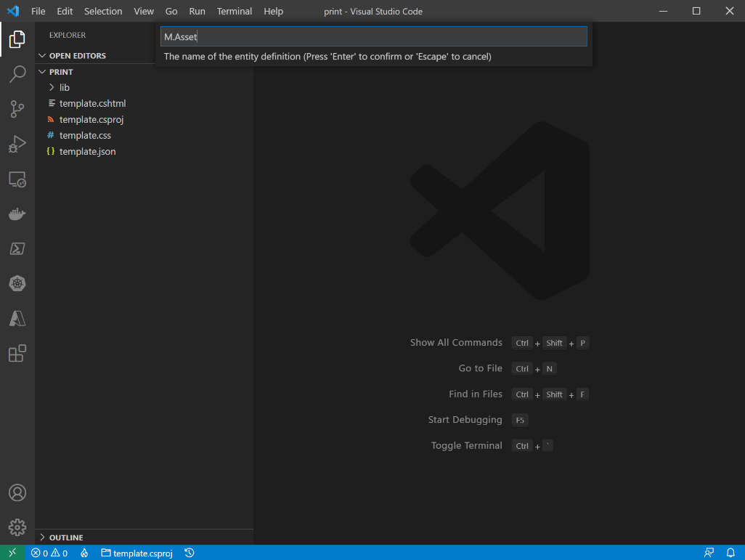
Task: Show errors and warnings count in status bar
Action: [x=49, y=553]
